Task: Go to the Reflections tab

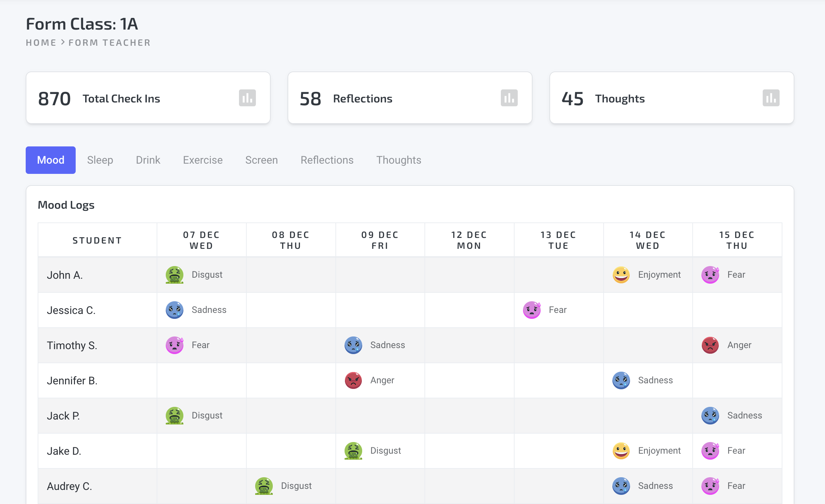Action: point(327,160)
